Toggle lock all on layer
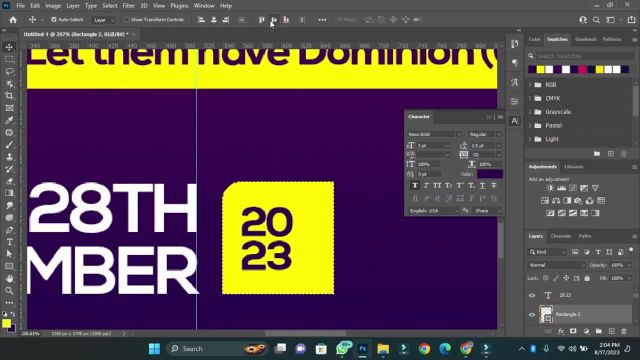Image resolution: width=640 pixels, height=360 pixels. click(587, 278)
